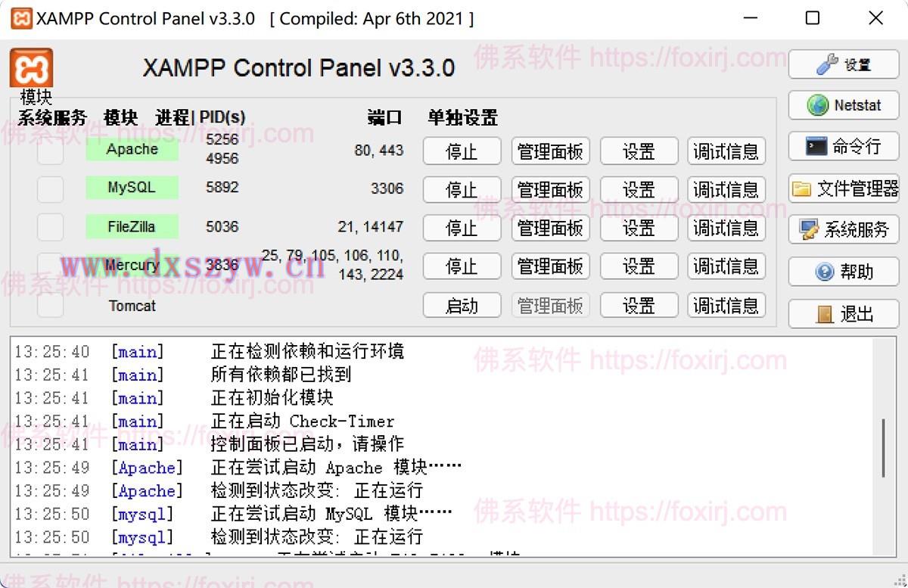Toggle the Apache system service checkbox

[x=51, y=151]
